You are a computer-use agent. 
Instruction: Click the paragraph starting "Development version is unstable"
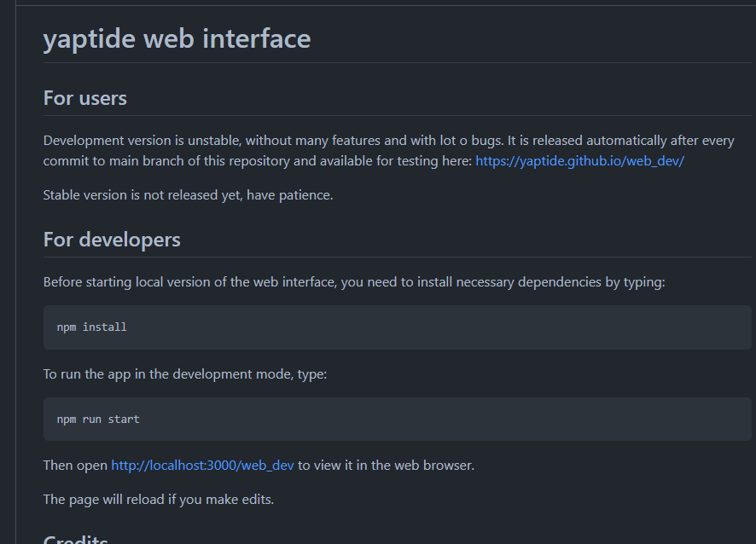(256, 140)
